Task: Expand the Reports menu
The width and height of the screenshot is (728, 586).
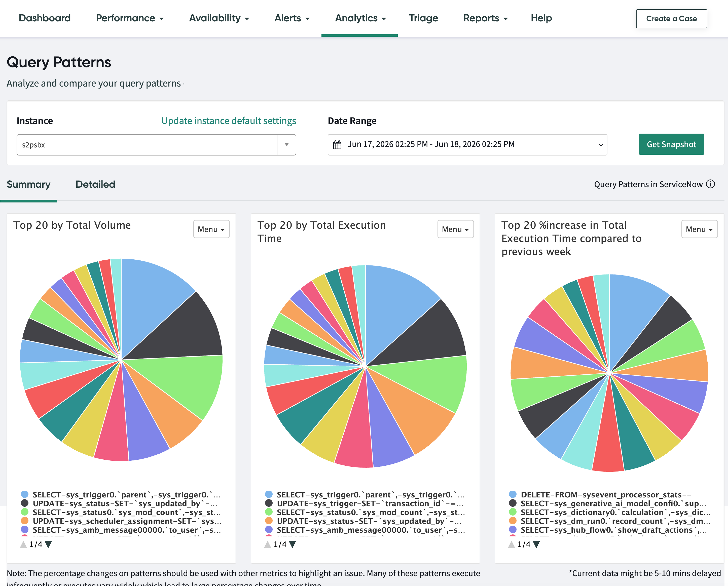Action: tap(486, 18)
